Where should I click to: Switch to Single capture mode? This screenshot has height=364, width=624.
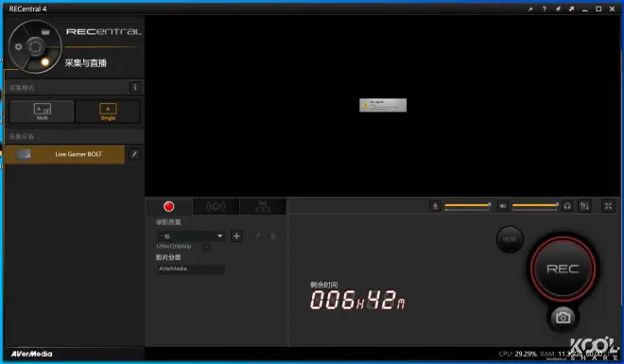[108, 112]
